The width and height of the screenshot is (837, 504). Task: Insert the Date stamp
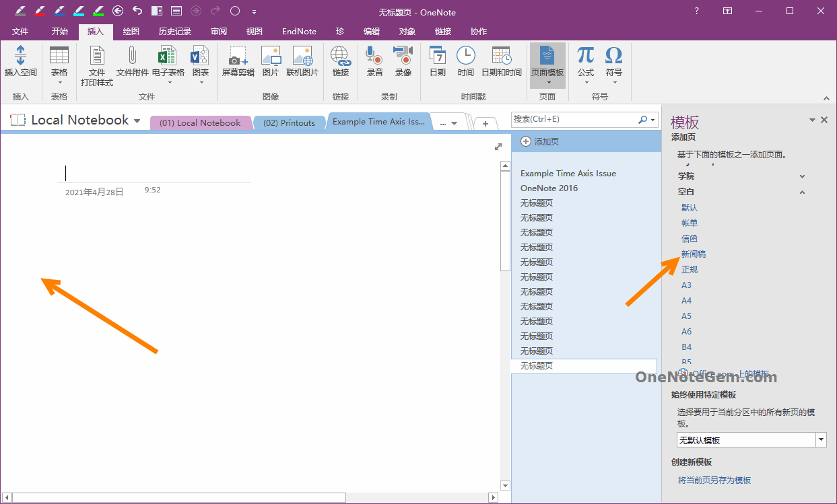[438, 56]
